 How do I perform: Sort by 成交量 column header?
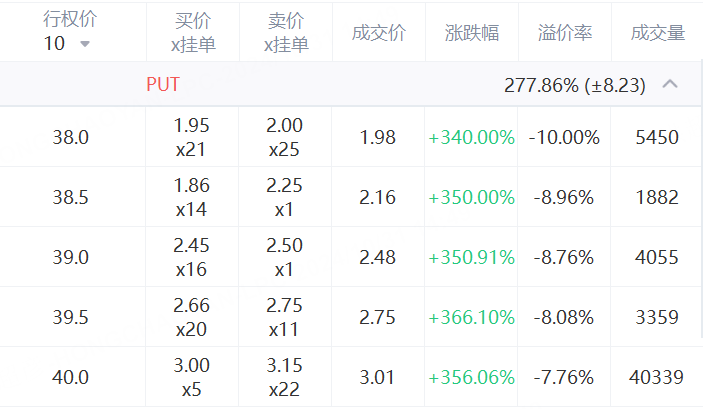tap(657, 33)
